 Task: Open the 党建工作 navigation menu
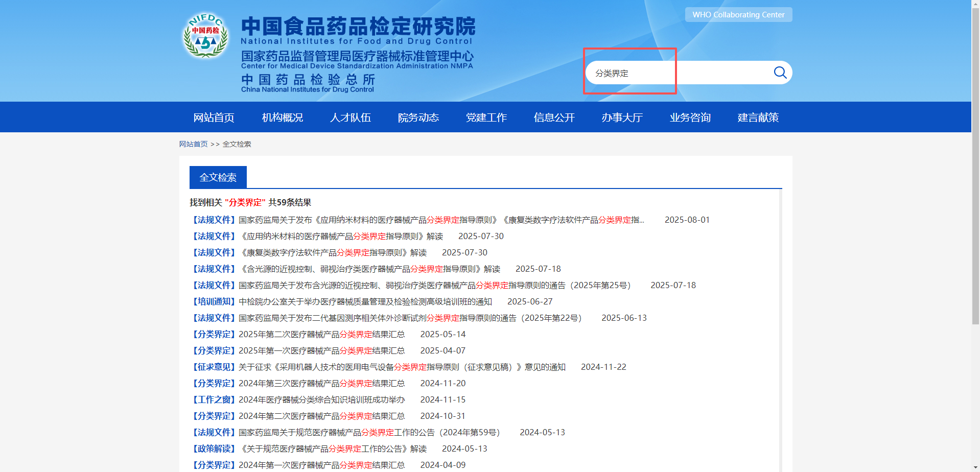[x=486, y=117]
